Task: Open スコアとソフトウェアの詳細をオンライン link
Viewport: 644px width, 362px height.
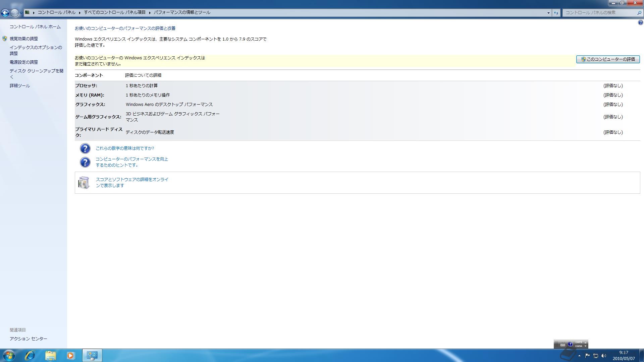Action: click(x=132, y=183)
